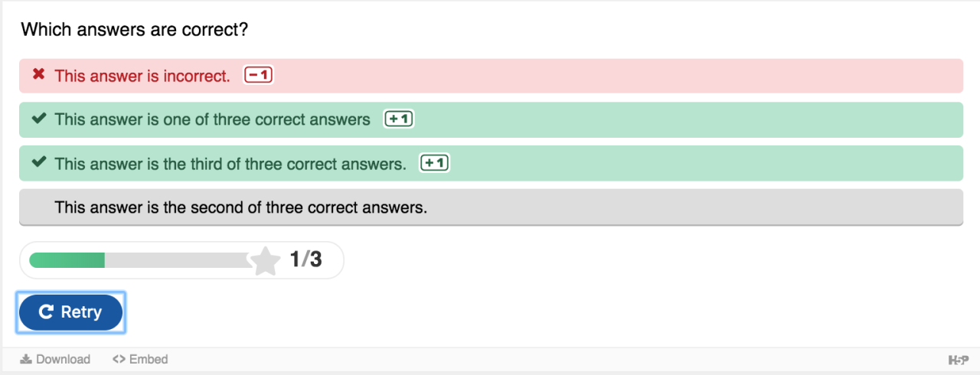
Task: Click the plus one badge on third answer
Action: coord(435,163)
